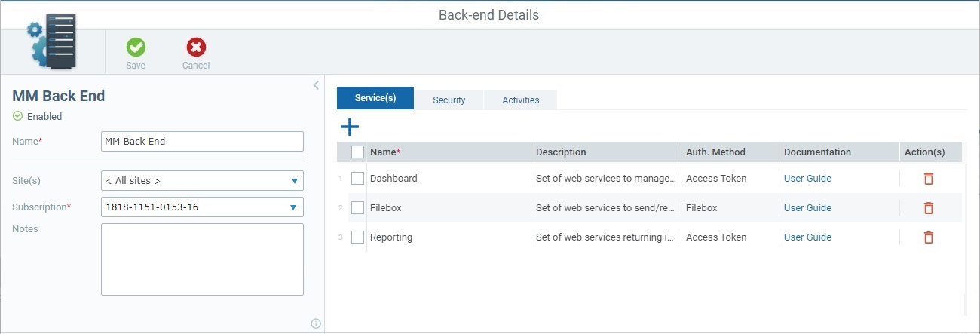Click the green Save checkmark icon
Image resolution: width=980 pixels, height=334 pixels.
tap(136, 48)
